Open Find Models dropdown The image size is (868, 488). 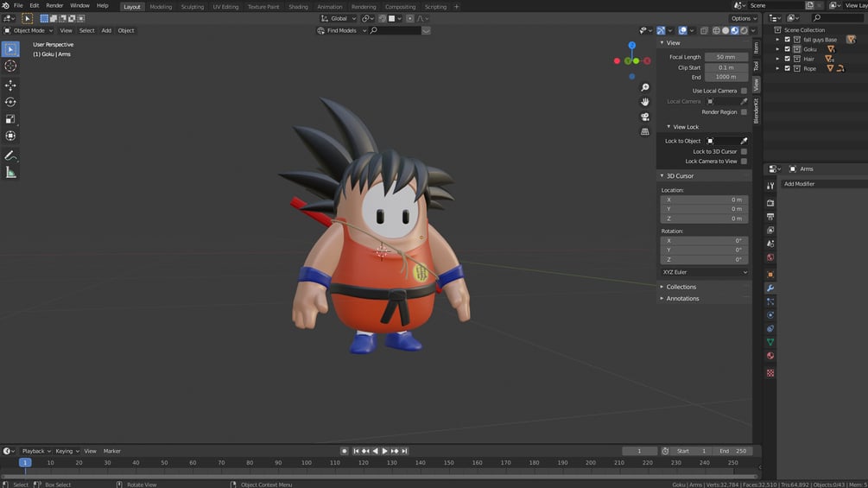tap(341, 30)
